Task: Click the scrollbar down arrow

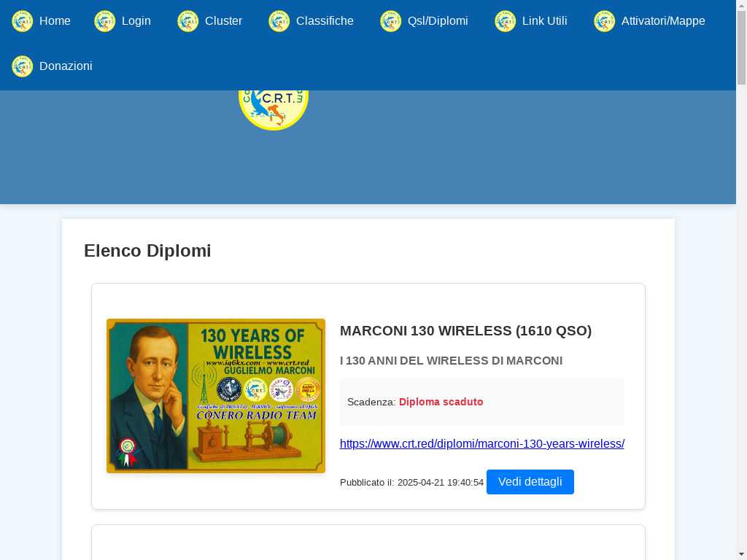Action: pyautogui.click(x=742, y=555)
